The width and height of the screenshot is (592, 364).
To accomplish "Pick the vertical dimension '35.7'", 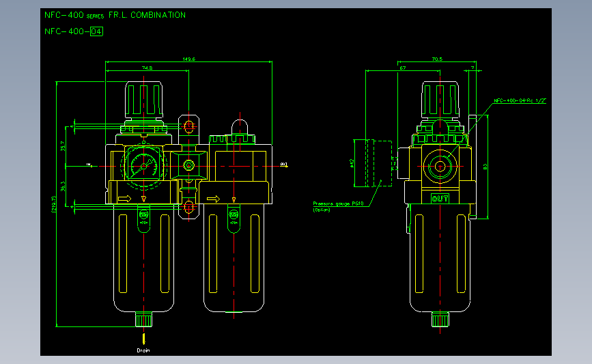I will pos(63,146).
